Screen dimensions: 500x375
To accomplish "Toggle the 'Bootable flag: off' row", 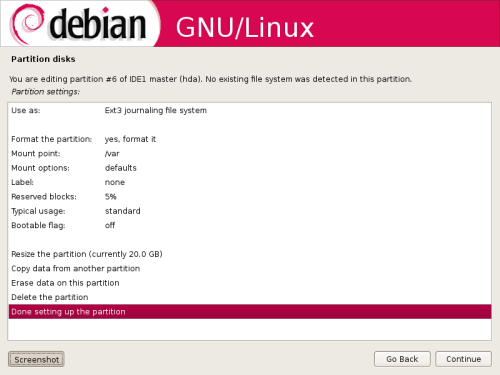I will 250,225.
